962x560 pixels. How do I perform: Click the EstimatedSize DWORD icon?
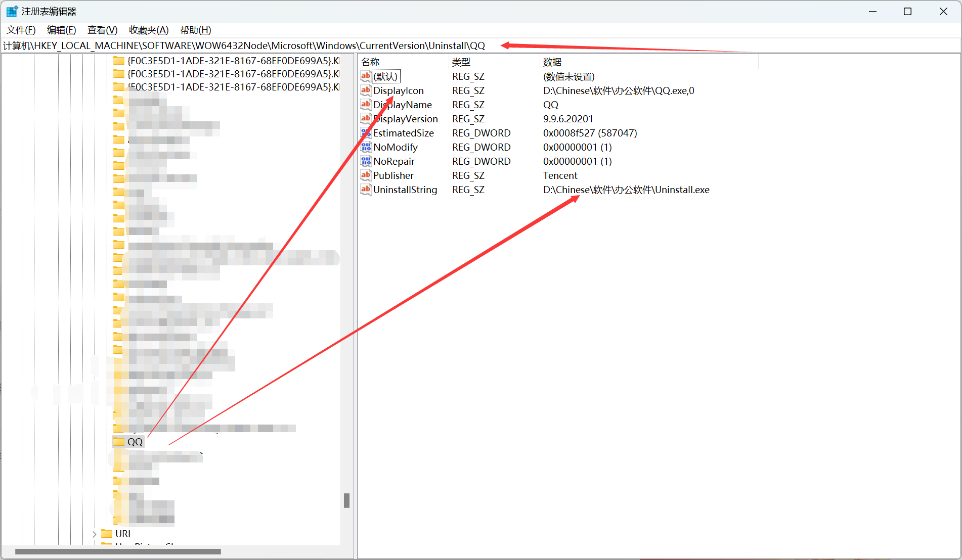click(x=366, y=132)
